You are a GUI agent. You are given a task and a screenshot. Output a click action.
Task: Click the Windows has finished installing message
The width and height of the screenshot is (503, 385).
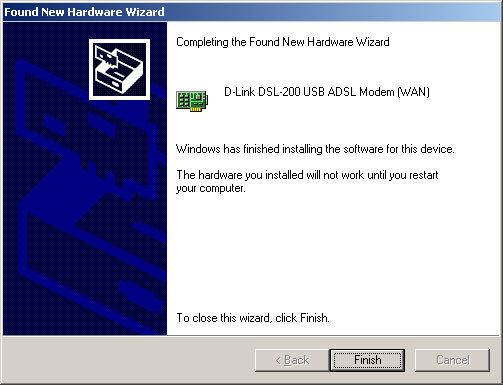(x=315, y=149)
